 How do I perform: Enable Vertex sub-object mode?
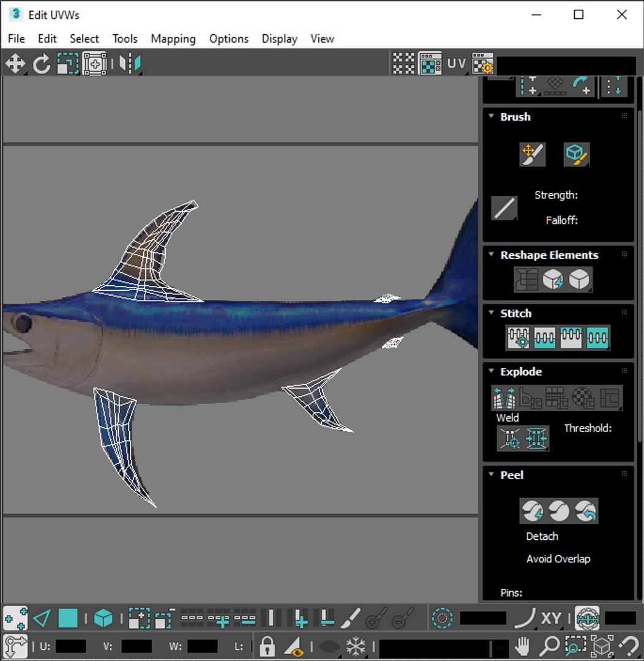coord(15,618)
